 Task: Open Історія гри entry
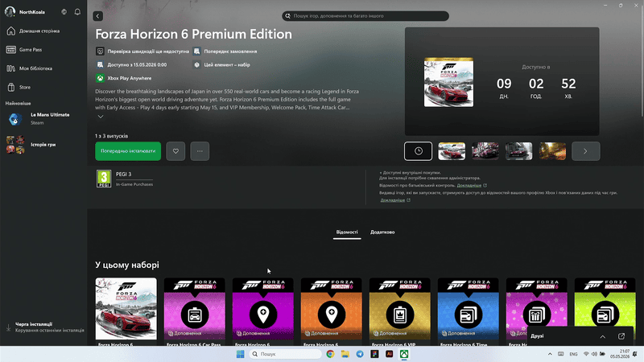click(43, 145)
